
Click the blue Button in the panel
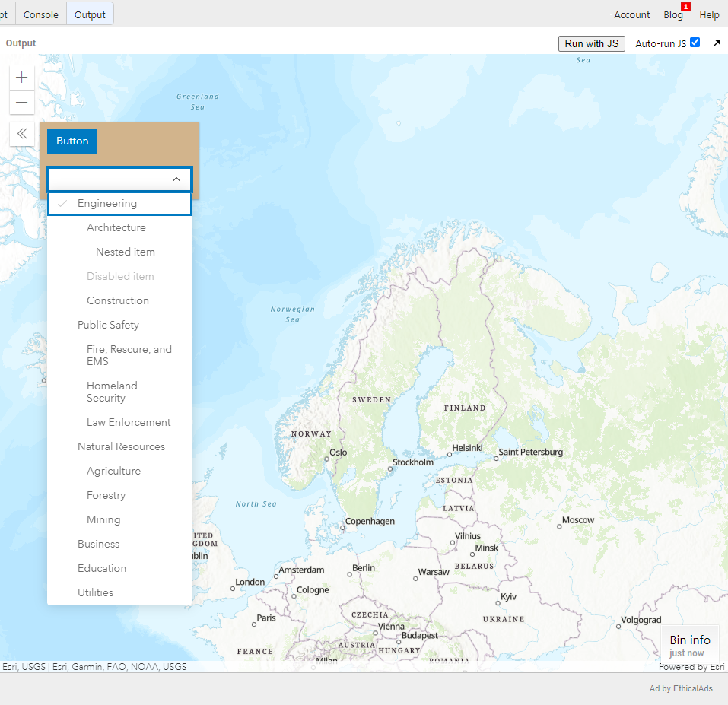point(72,141)
